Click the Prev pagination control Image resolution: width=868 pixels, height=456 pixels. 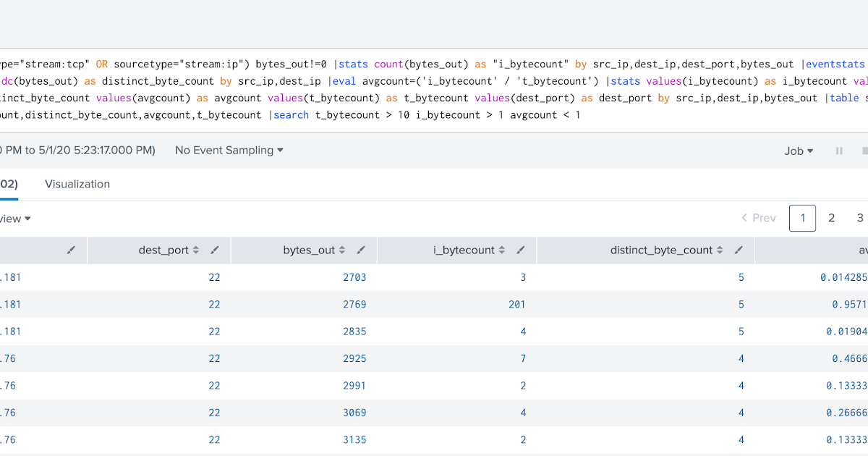760,217
